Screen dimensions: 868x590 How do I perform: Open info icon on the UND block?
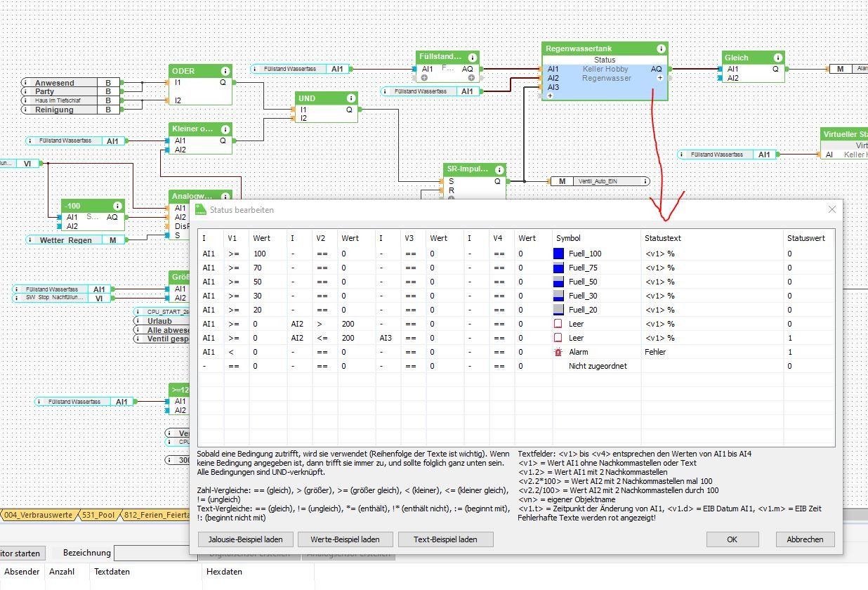pos(350,98)
